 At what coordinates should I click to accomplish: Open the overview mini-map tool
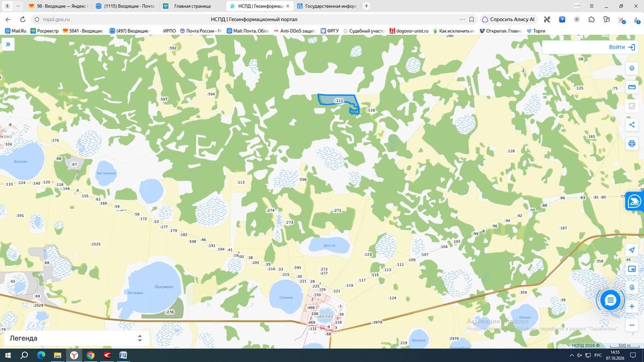632,269
